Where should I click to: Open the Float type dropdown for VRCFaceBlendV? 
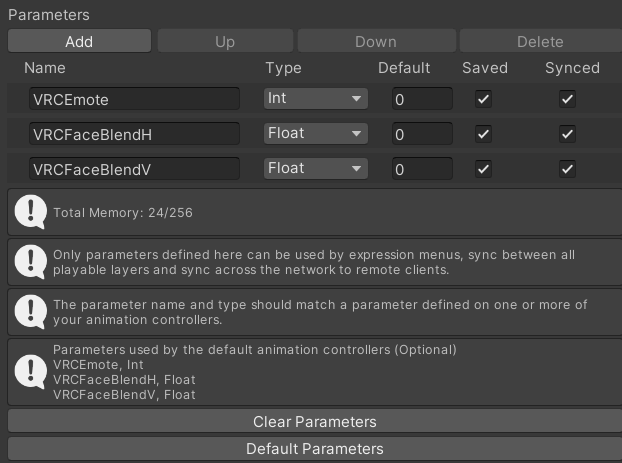pos(316,168)
